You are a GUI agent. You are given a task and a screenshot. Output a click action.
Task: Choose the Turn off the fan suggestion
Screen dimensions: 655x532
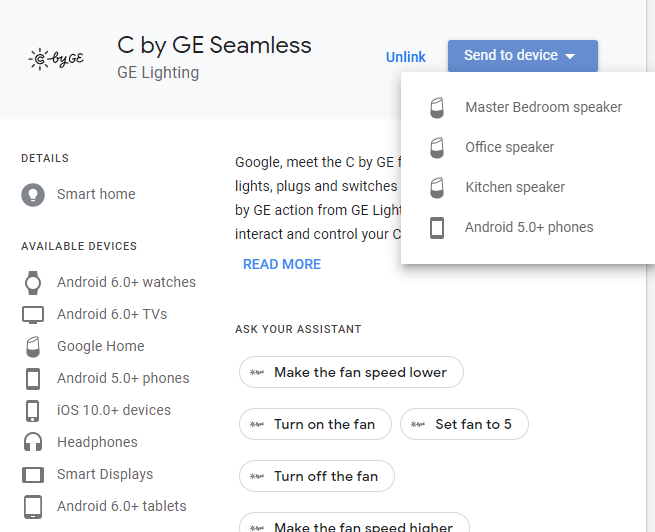tap(317, 476)
